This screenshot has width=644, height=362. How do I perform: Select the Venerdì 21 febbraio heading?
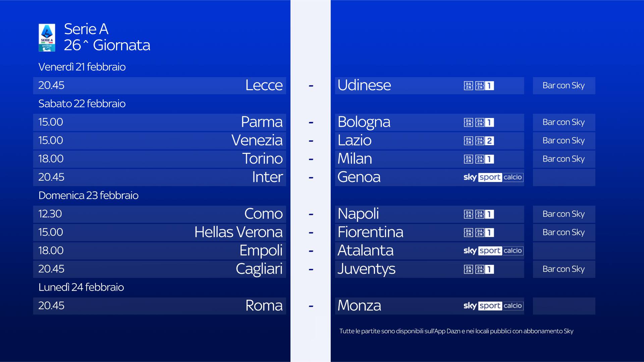(82, 67)
